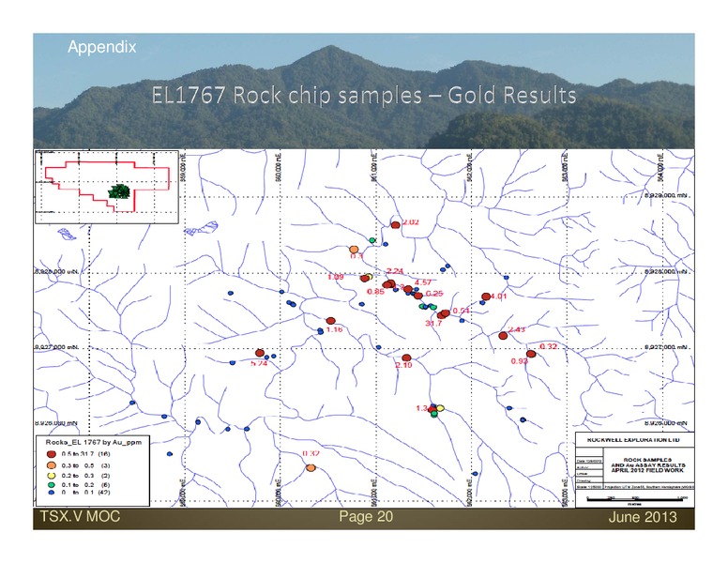Click the green 0.1 to 0.2 legend swatch

pyautogui.click(x=52, y=484)
